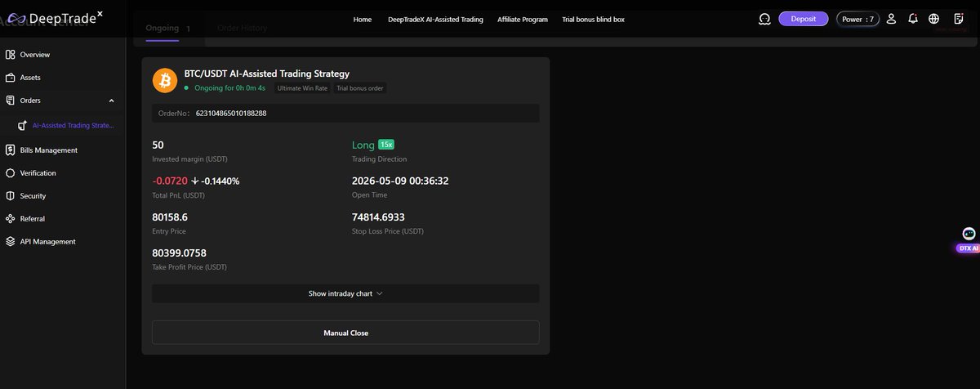980x389 pixels.
Task: Open Assets in the sidebar
Action: (30, 78)
